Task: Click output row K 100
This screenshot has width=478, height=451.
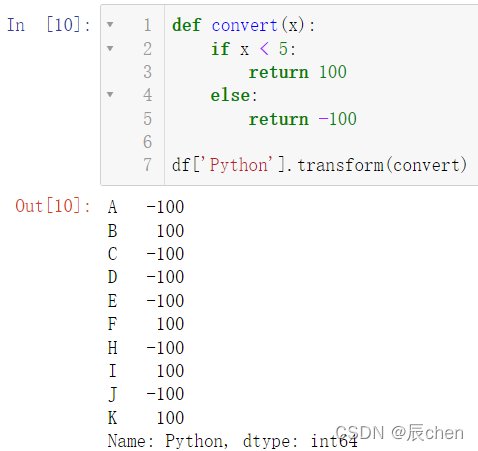Action: [x=146, y=418]
